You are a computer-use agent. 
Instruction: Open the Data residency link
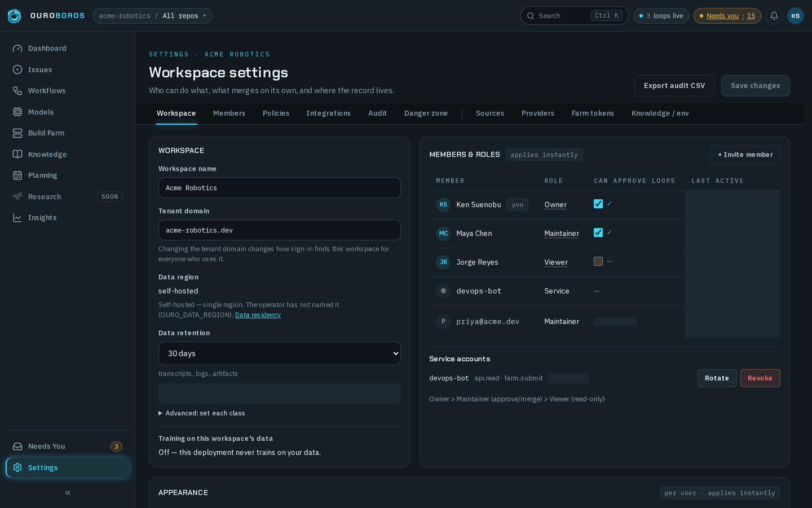[x=258, y=315]
